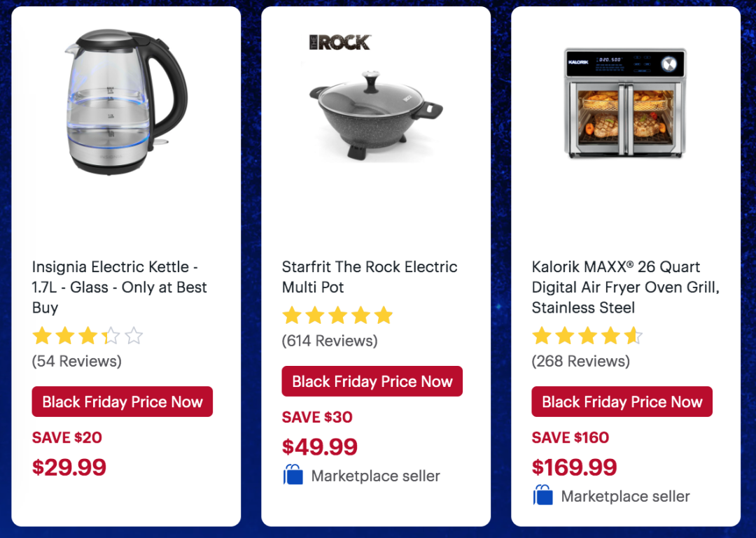Click the Marketplace seller bag icon under Kalorik

pyautogui.click(x=543, y=496)
